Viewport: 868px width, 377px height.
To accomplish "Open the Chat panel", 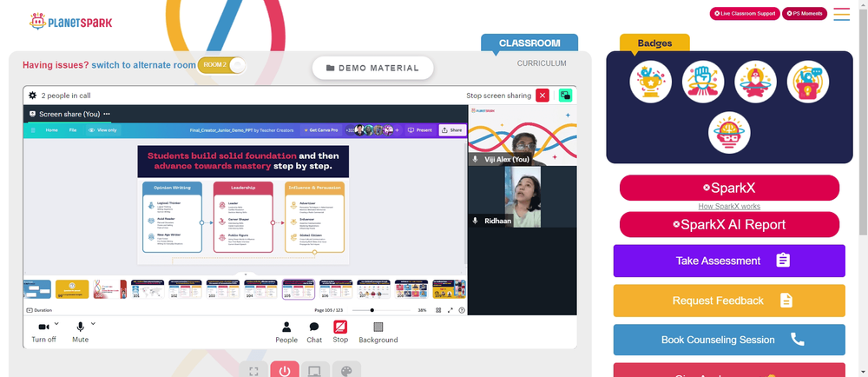I will tap(314, 332).
